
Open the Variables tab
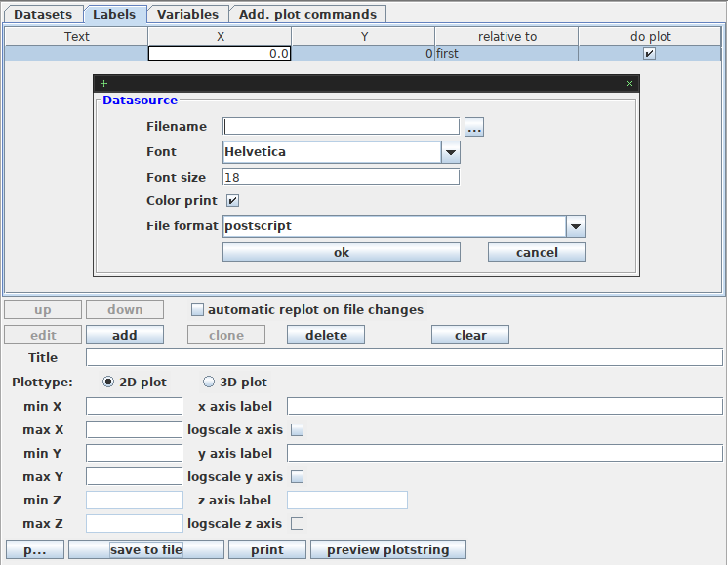coord(187,15)
